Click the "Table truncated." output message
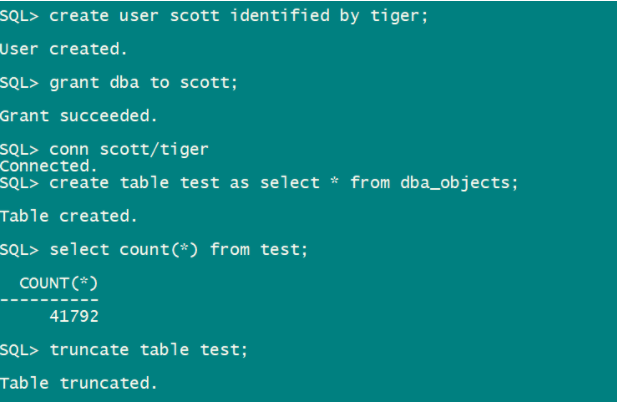Image resolution: width=617 pixels, height=404 pixels. (x=79, y=383)
